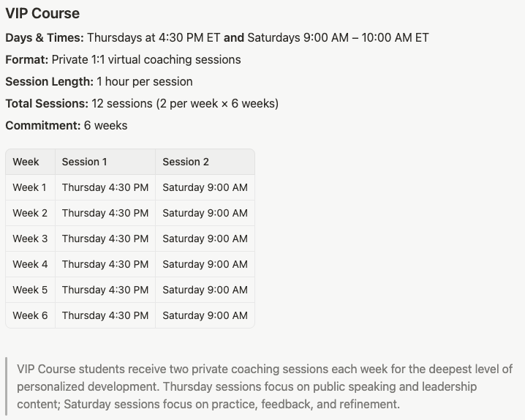This screenshot has height=420, width=525.
Task: Click Week 3 Saturday 9:00 AM cell
Action: coord(205,239)
